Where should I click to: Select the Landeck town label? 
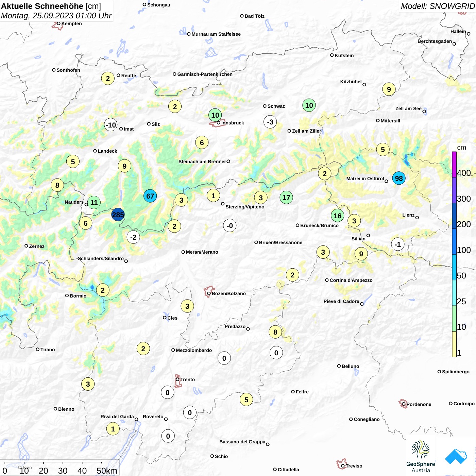point(107,151)
